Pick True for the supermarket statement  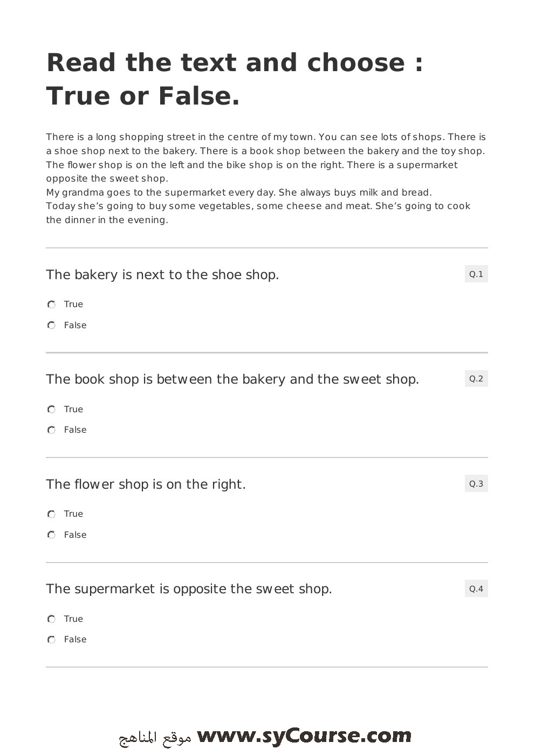[x=51, y=619]
